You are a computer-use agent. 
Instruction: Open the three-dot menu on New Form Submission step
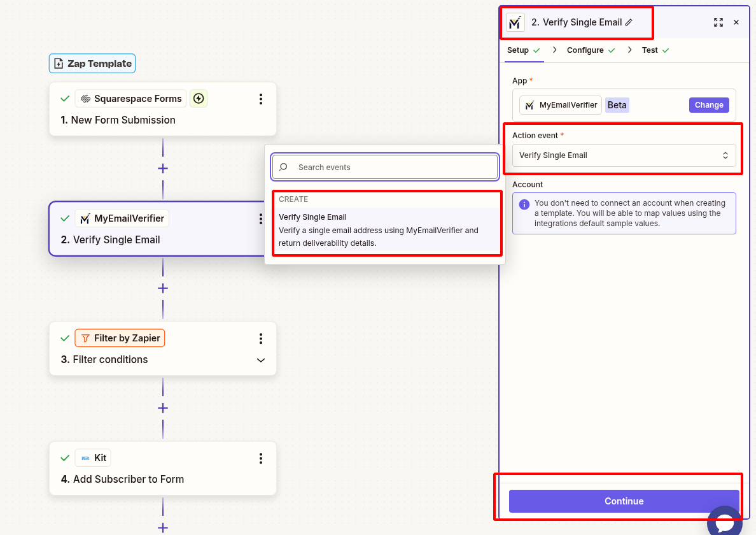point(260,99)
